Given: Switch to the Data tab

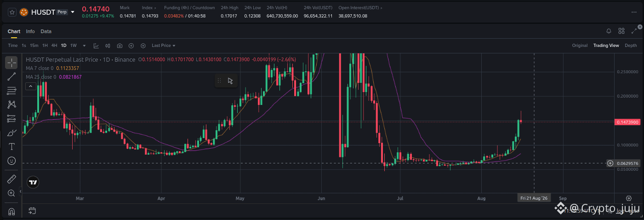Looking at the screenshot, I should 46,31.
